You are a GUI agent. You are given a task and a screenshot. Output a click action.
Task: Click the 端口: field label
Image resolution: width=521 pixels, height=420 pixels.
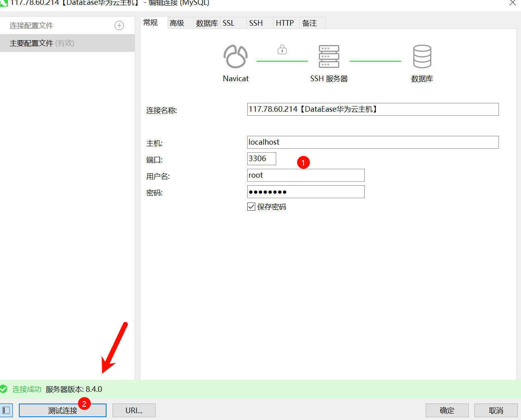click(154, 160)
